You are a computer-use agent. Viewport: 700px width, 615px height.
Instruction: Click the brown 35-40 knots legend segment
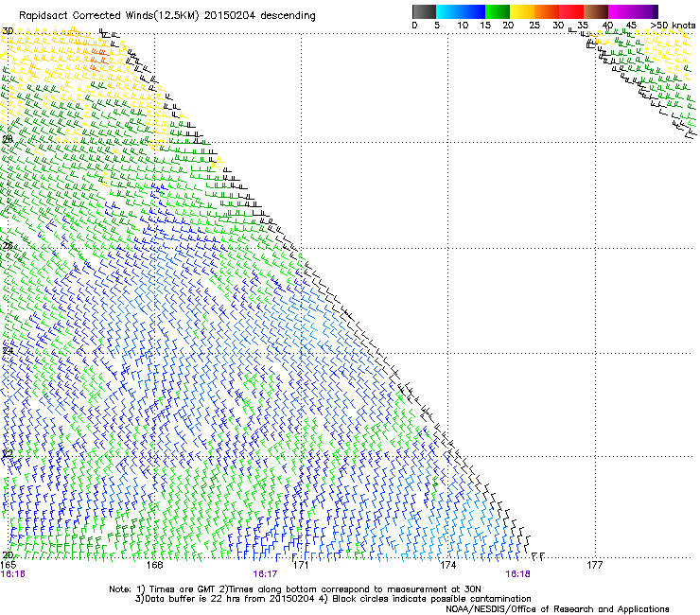click(596, 11)
